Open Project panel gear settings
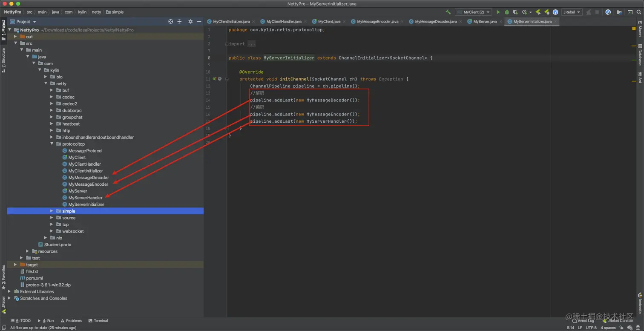644x331 pixels. point(190,21)
